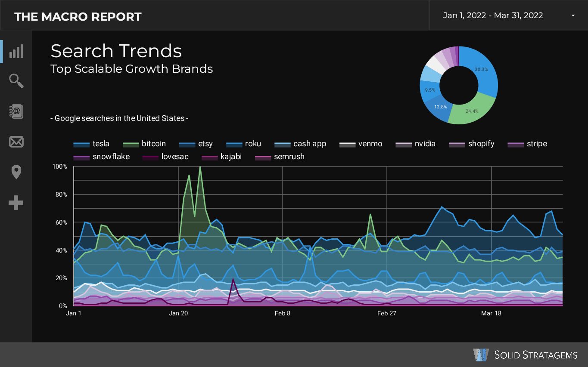Click the Feb 27 axis label
588x367 pixels.
tap(387, 313)
